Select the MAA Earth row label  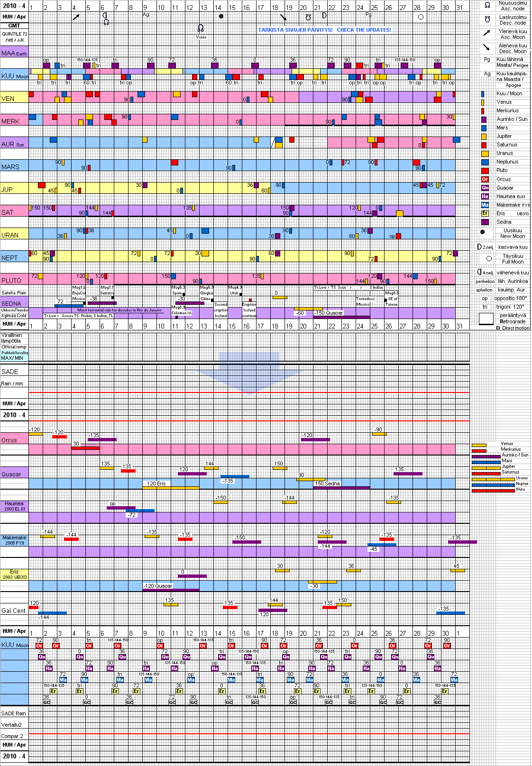(x=14, y=53)
